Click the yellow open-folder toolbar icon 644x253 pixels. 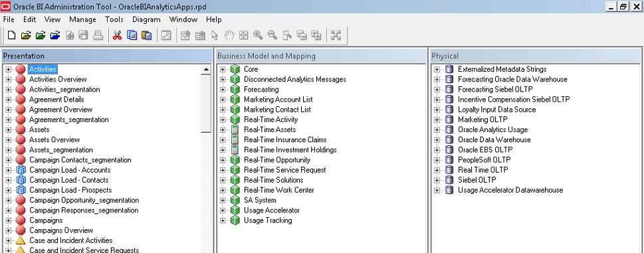(26, 36)
